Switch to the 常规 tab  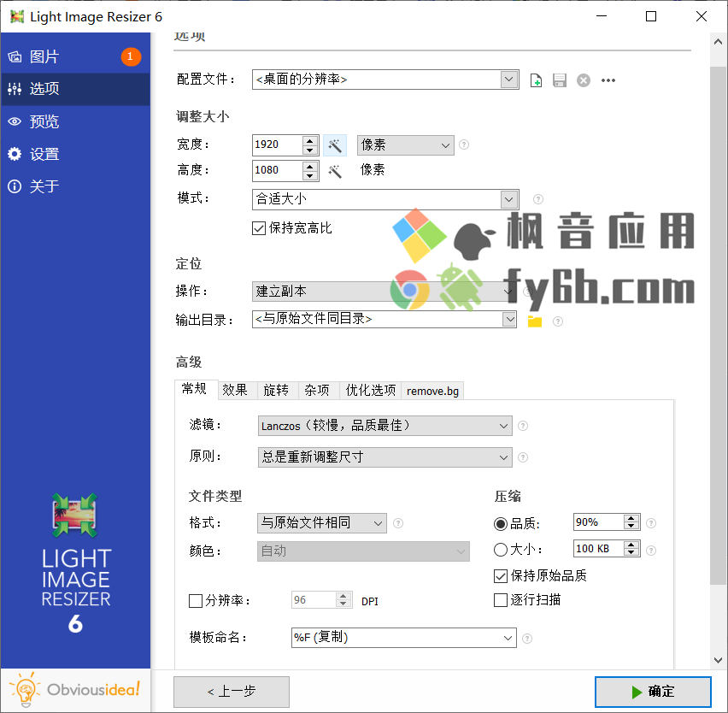pyautogui.click(x=195, y=389)
